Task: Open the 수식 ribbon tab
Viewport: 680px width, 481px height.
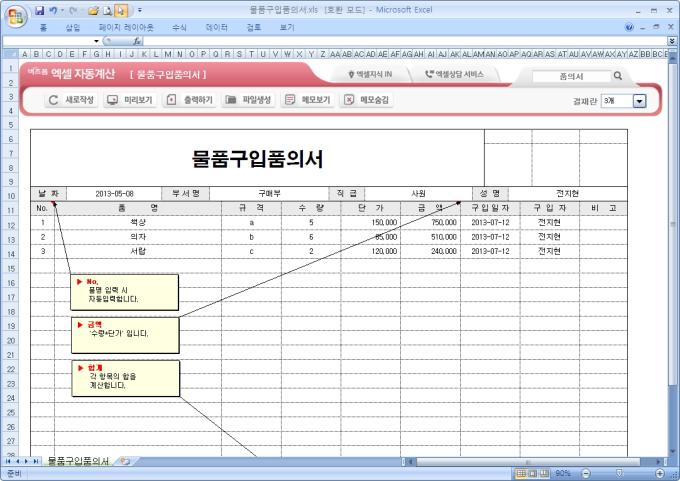Action: (179, 28)
